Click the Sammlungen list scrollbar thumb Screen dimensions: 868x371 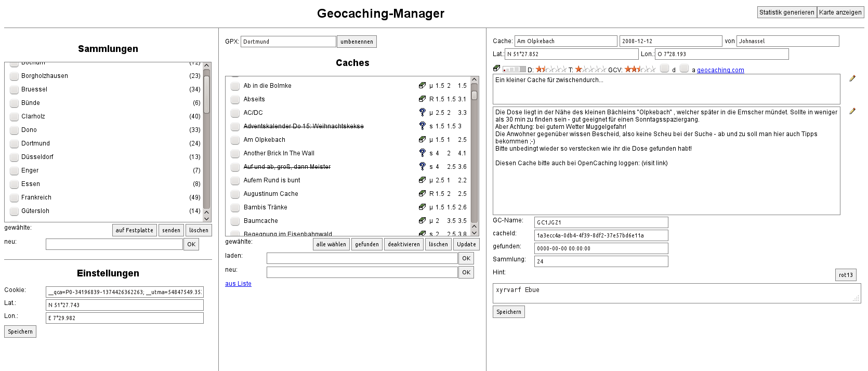[x=206, y=95]
